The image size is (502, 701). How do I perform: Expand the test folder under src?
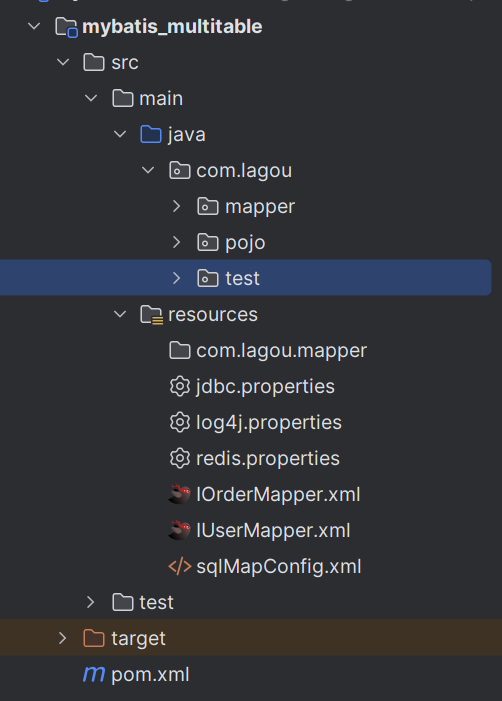[x=91, y=602]
